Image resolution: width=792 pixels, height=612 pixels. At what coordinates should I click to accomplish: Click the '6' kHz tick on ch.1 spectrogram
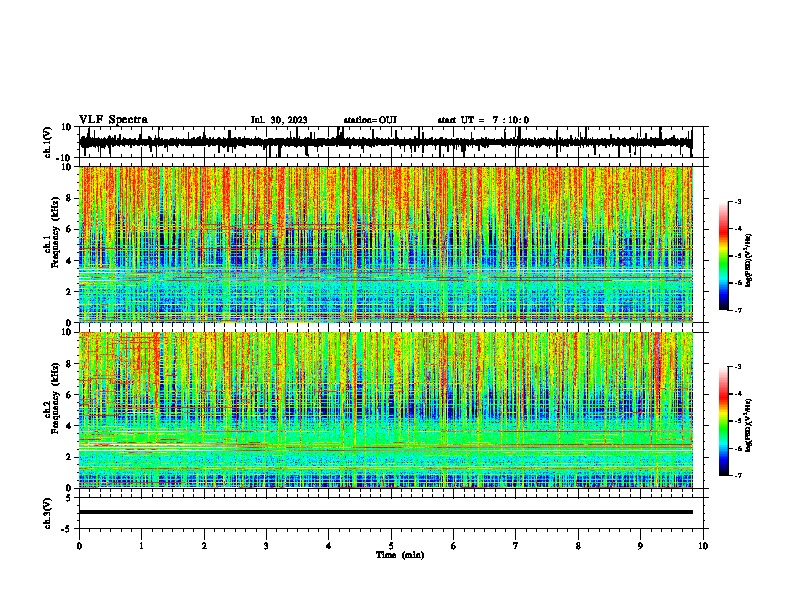tap(69, 229)
